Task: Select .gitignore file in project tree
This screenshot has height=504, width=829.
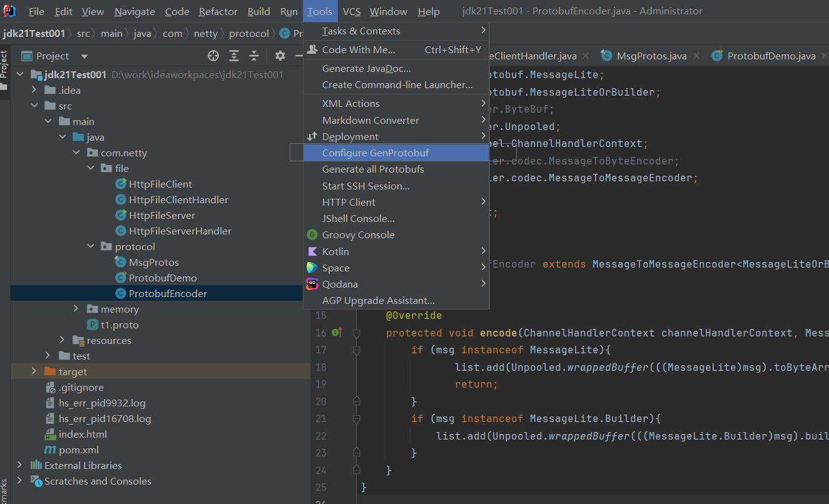Action: pyautogui.click(x=81, y=387)
